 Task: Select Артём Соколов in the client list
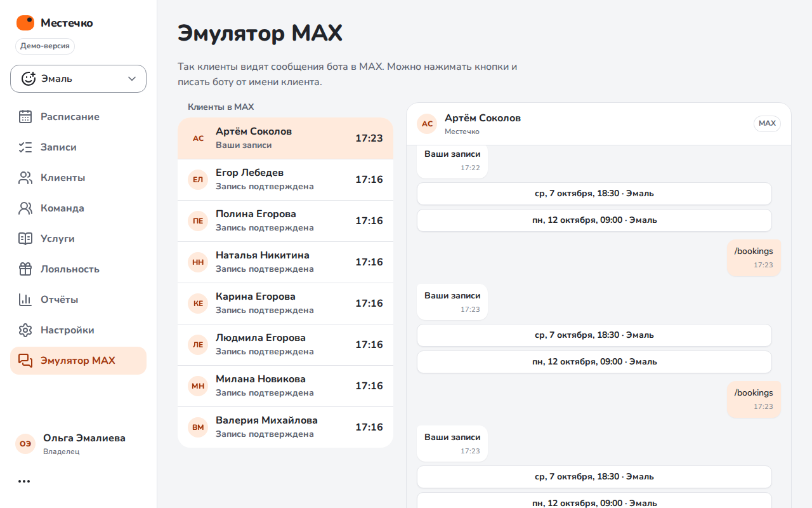285,138
